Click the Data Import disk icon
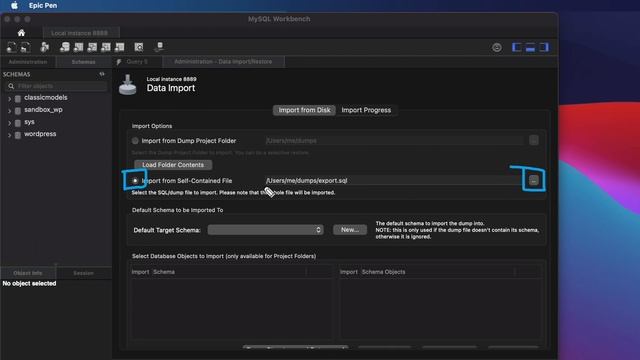This screenshot has height=360, width=640. [128, 85]
